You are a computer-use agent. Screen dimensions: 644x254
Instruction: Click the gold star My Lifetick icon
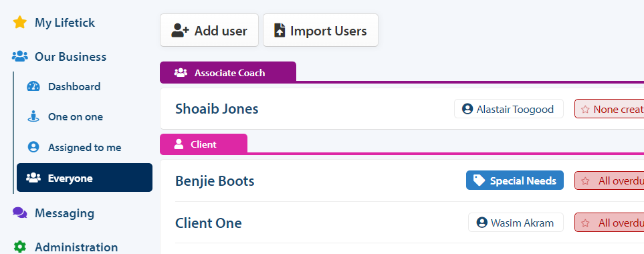[19, 22]
